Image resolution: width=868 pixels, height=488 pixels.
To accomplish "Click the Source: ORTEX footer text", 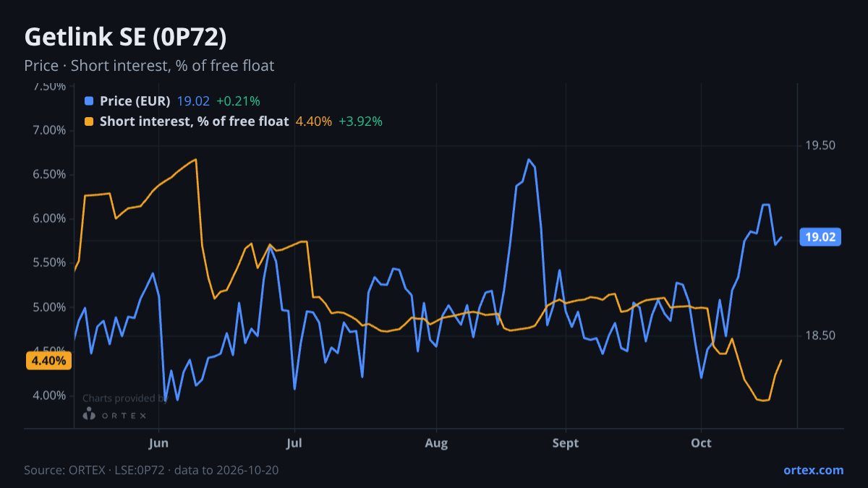I will pyautogui.click(x=151, y=470).
